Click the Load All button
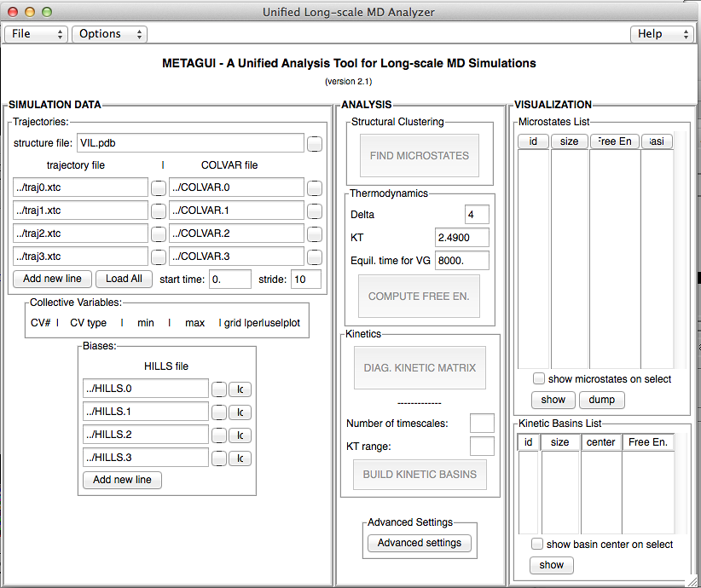Image resolution: width=701 pixels, height=588 pixels. click(x=124, y=279)
